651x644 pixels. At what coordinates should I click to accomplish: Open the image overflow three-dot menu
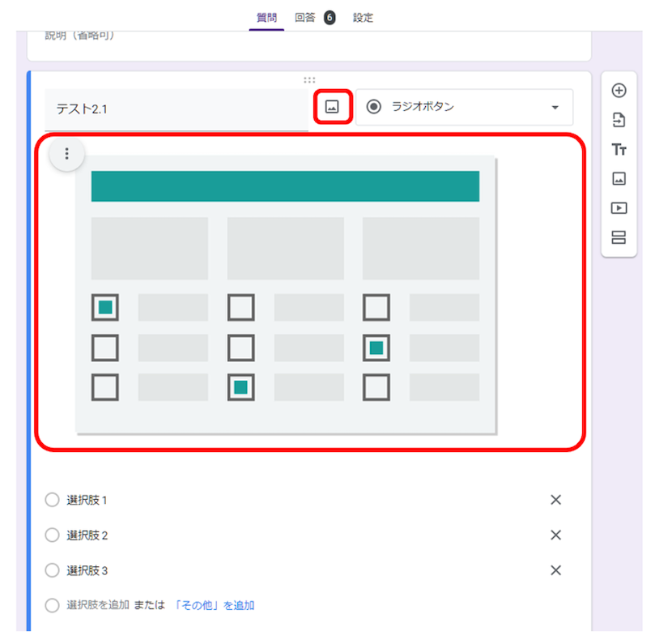(x=66, y=153)
